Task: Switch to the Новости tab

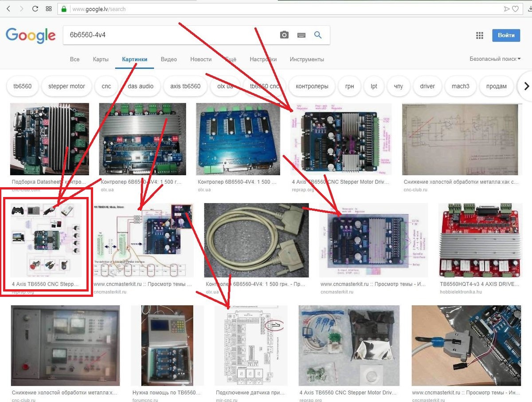Action: click(201, 59)
